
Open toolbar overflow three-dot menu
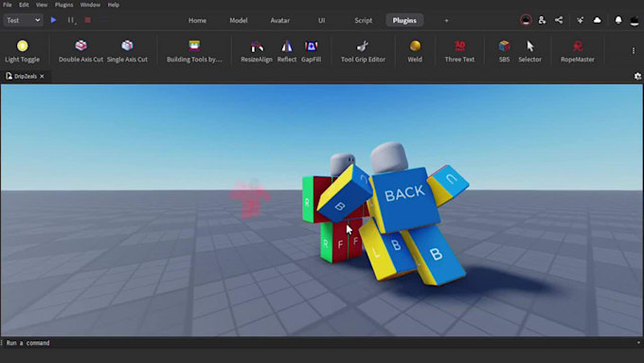coord(634,50)
